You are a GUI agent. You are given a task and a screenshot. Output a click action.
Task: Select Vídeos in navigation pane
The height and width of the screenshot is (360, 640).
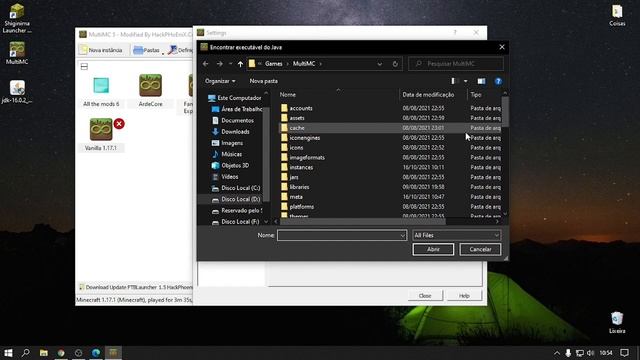tap(225, 177)
